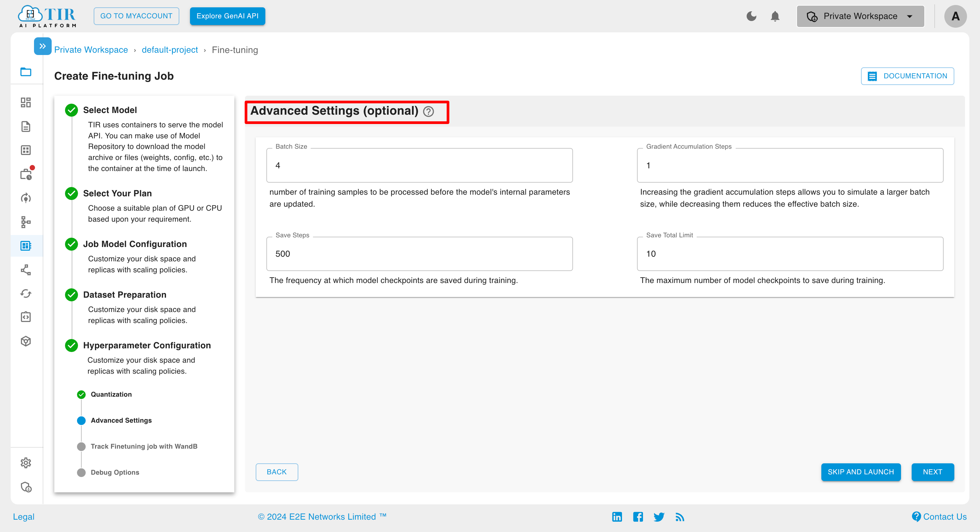Click the rocket circular sidebar icon
This screenshot has height=532, width=980.
click(26, 198)
